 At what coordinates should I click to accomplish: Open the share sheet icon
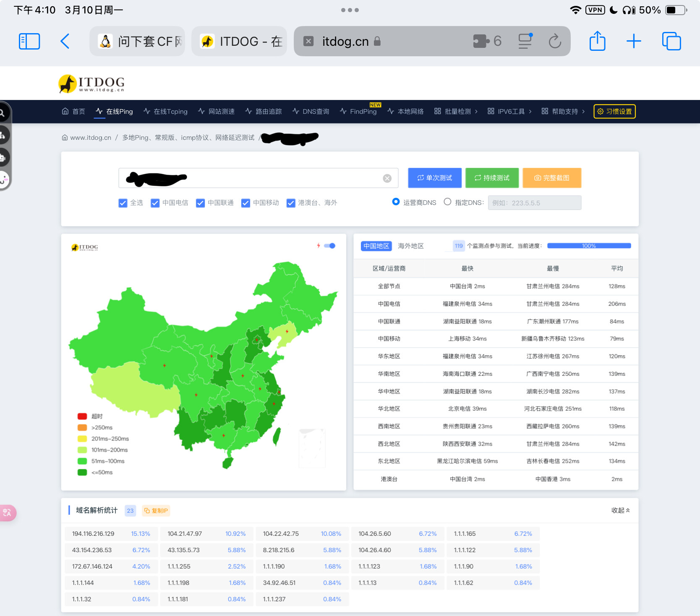tap(597, 41)
